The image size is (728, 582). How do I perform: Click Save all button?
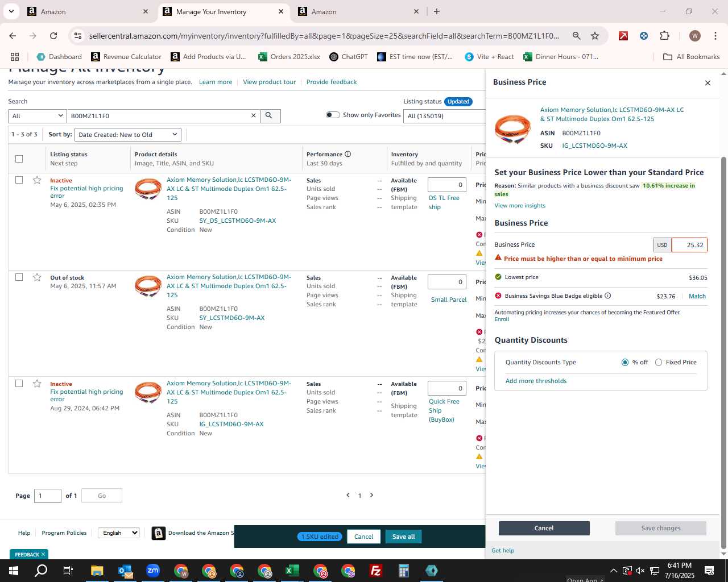click(x=403, y=537)
